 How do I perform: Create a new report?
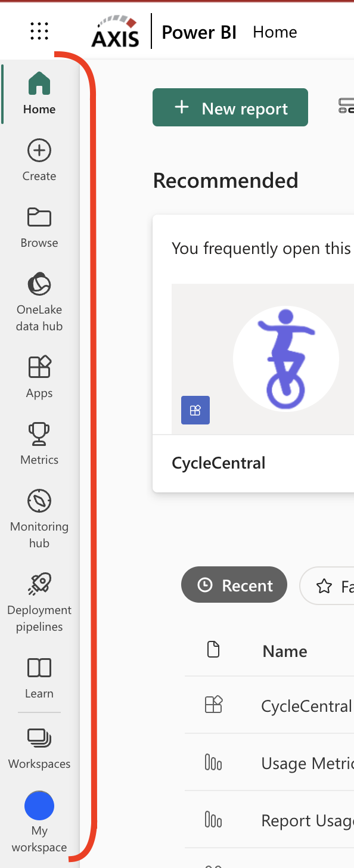pos(230,107)
